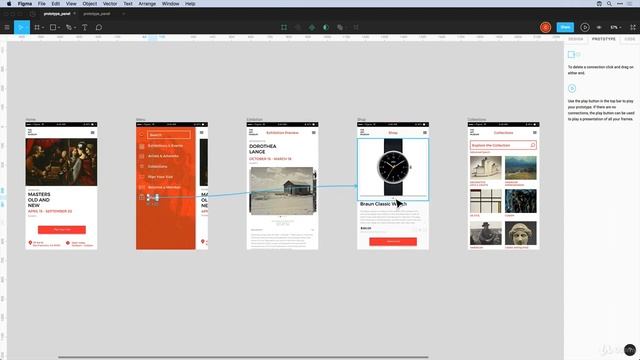Select the Rectangle shape tool
640x360 pixels.
53,27
